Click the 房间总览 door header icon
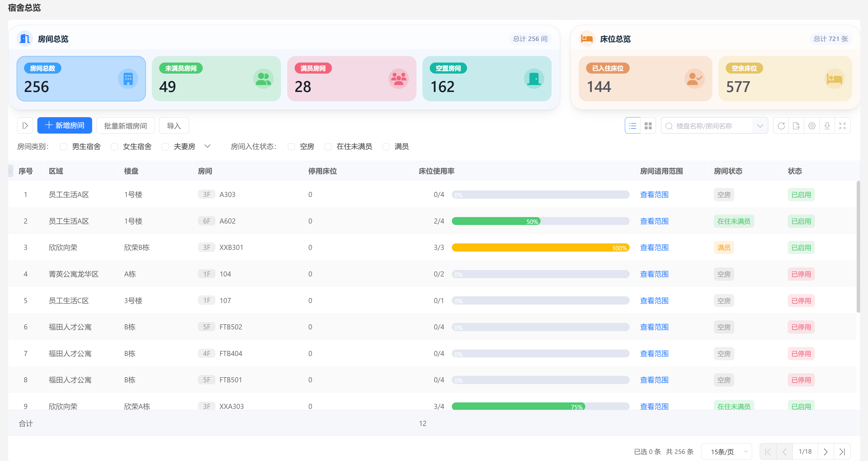This screenshot has height=461, width=868. (25, 39)
